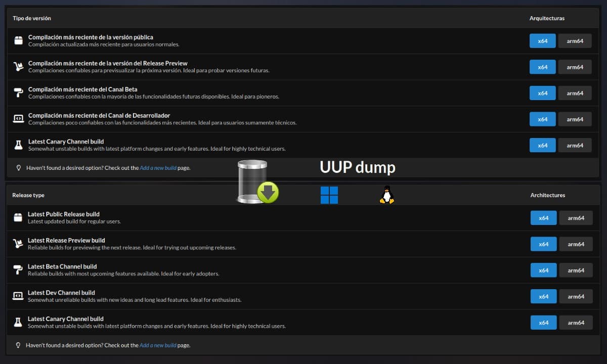Open 'Add a new build' link in top panel
This screenshot has width=607, height=364.
158,168
